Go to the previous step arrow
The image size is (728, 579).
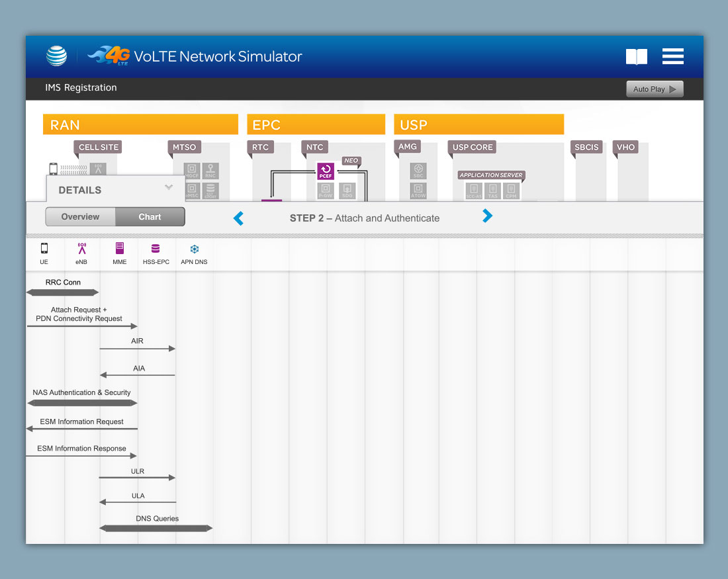click(x=239, y=218)
